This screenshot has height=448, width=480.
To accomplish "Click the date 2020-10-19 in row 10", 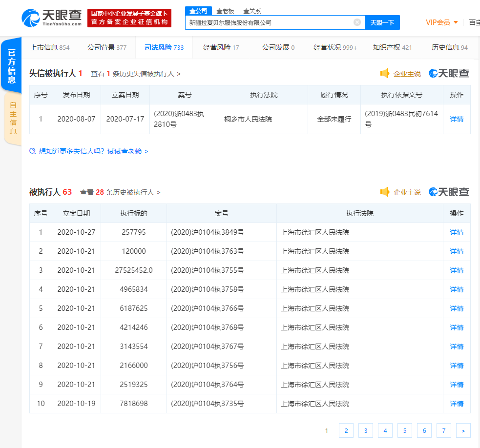I will point(76,404).
